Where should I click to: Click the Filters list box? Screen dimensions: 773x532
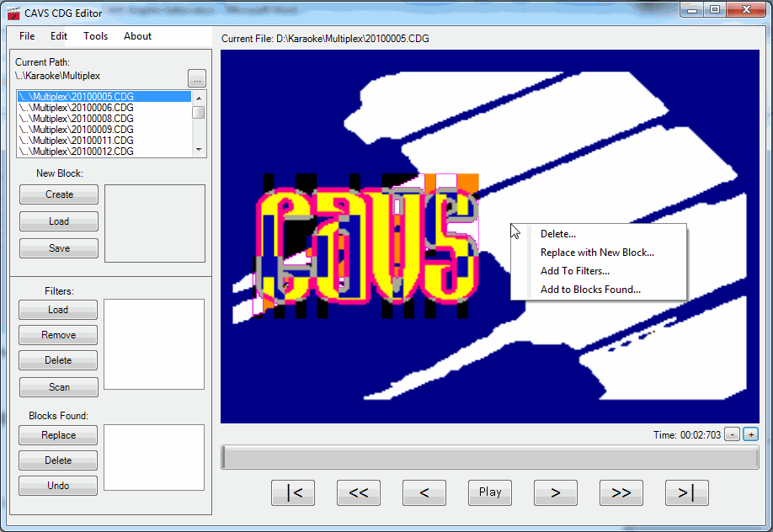click(154, 344)
